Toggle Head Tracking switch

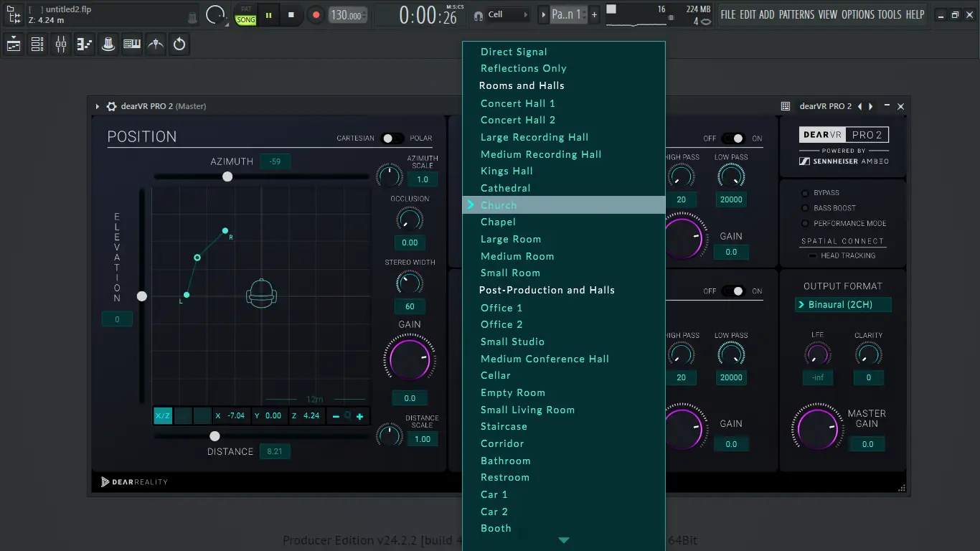pos(812,255)
